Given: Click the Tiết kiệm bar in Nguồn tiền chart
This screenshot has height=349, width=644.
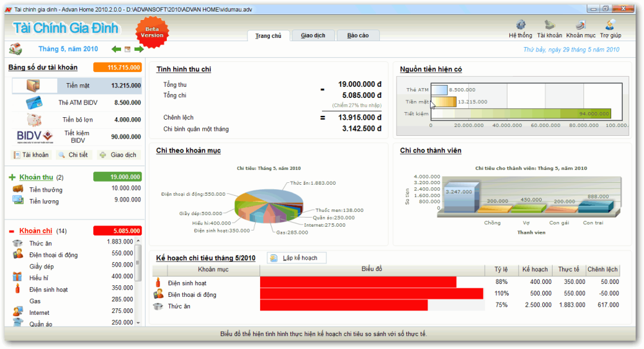Looking at the screenshot, I should tap(521, 114).
